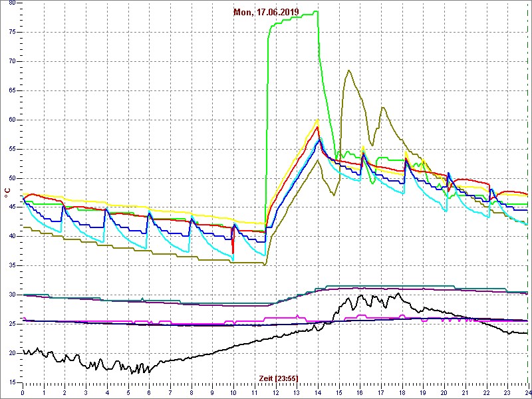Click hour 8 on the time axis
The height and width of the screenshot is (399, 532).
tap(192, 392)
